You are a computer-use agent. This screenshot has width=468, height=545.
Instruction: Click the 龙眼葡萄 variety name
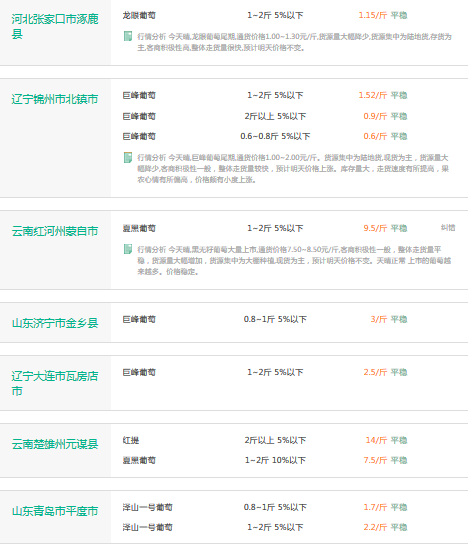coord(139,15)
